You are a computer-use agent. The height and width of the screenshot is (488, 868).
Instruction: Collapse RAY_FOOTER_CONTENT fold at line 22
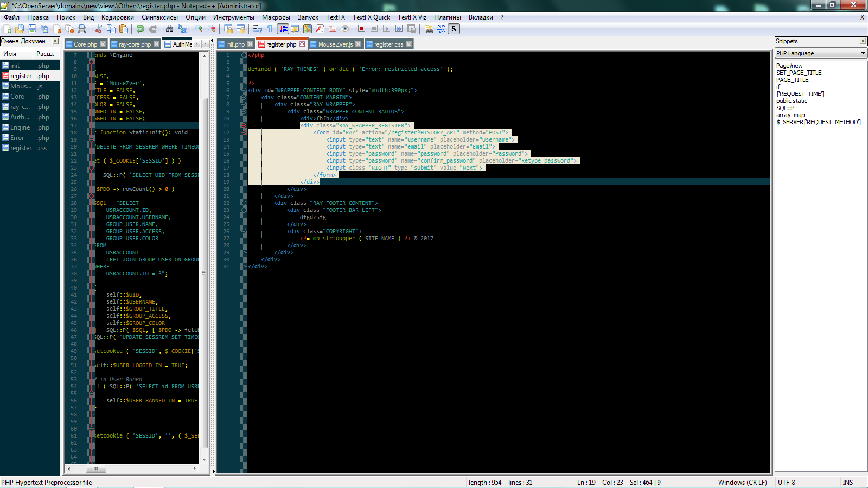coord(244,203)
